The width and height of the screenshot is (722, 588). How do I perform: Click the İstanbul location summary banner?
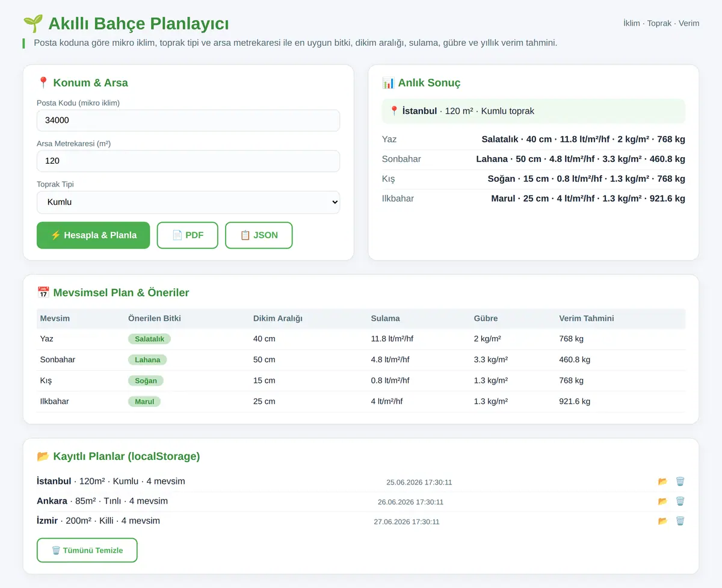[534, 111]
